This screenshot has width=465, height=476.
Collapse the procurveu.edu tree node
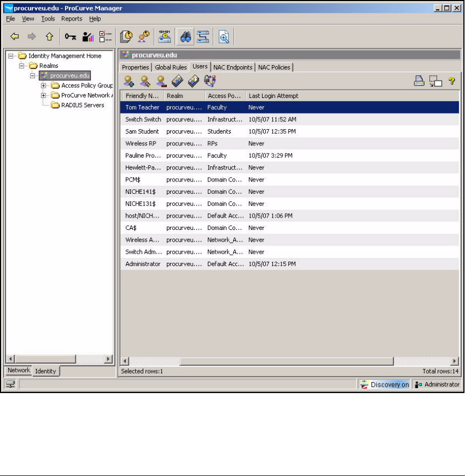[x=32, y=75]
